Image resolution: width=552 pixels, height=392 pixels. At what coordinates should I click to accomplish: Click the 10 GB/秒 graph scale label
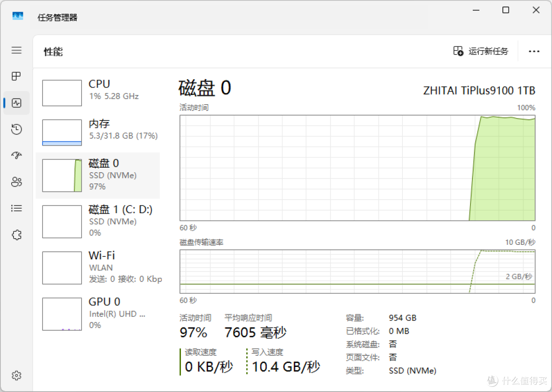pyautogui.click(x=520, y=242)
